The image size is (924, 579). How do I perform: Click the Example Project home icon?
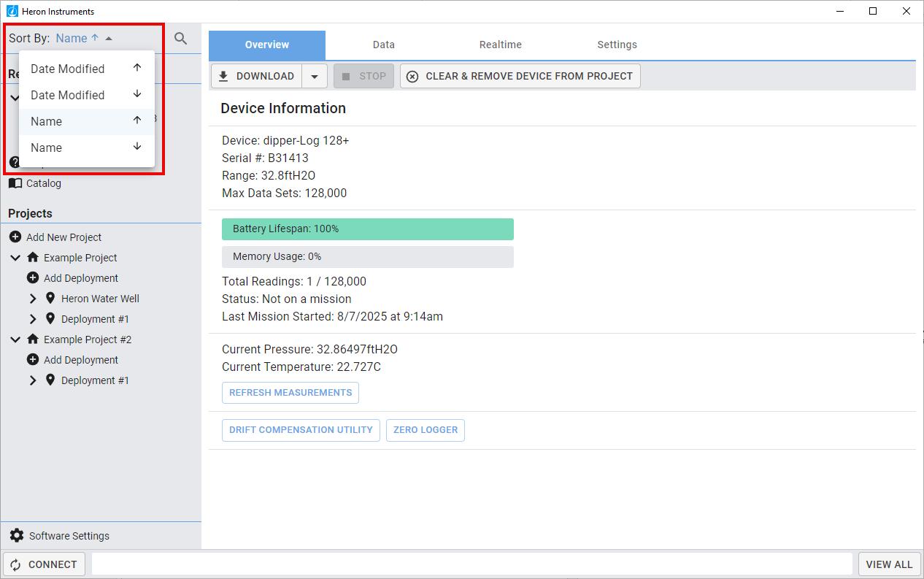pyautogui.click(x=33, y=258)
